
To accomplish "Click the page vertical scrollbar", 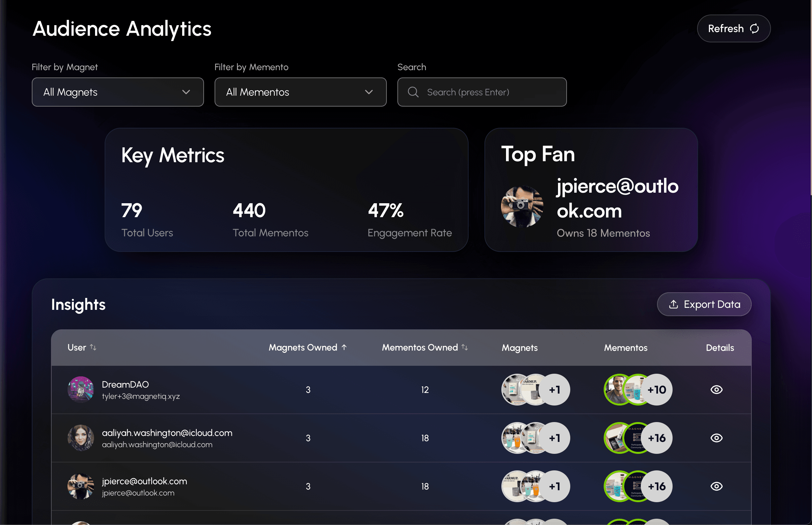I will (811, 98).
